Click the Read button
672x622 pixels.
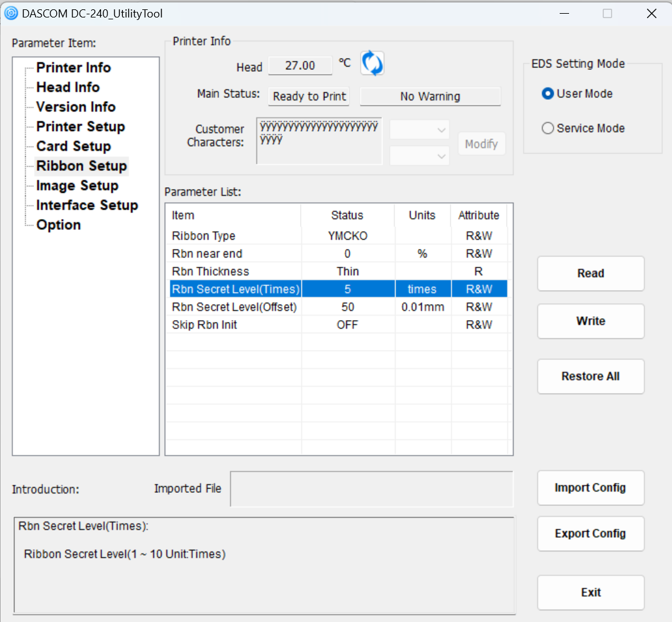(x=590, y=273)
